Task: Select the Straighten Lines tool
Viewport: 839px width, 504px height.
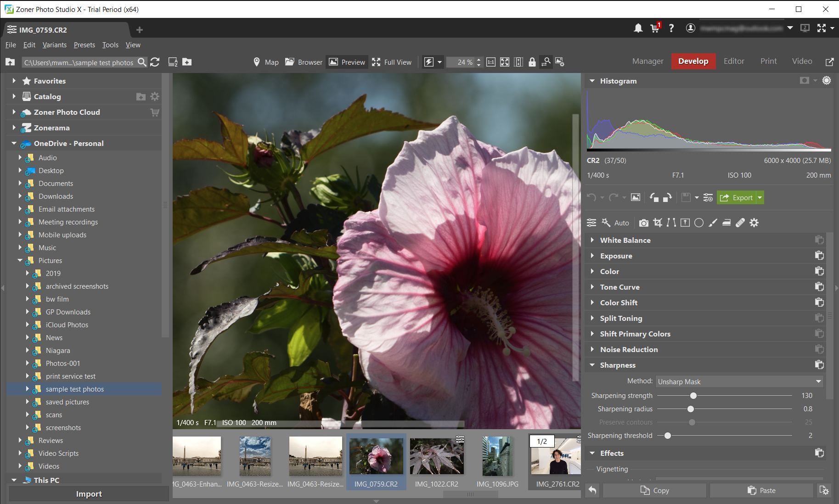Action: [x=671, y=223]
